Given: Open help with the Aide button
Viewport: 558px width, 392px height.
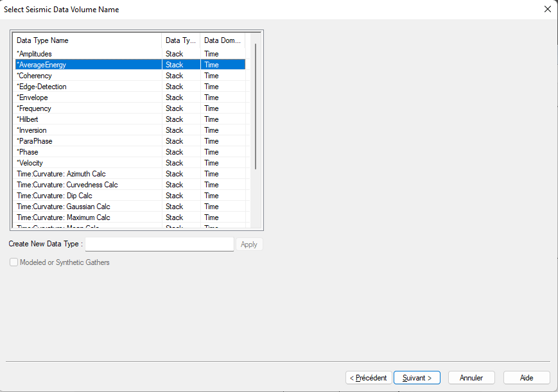Looking at the screenshot, I should tap(527, 378).
